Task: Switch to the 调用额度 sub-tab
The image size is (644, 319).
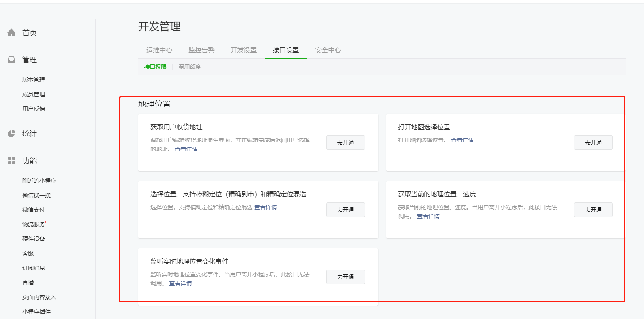Action: (190, 67)
